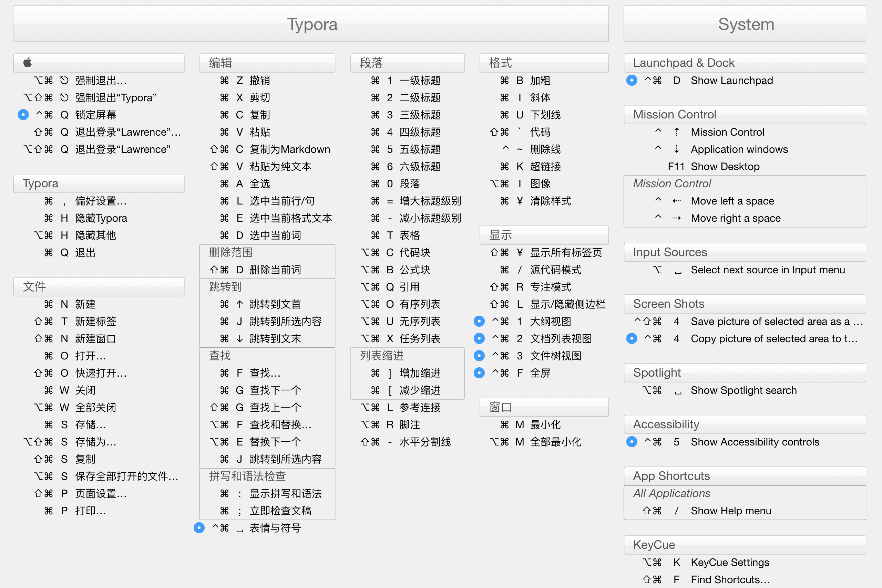Screen dimensions: 882x588
Task: Click 全部关闭 in the 文件 section
Action: (75, 408)
